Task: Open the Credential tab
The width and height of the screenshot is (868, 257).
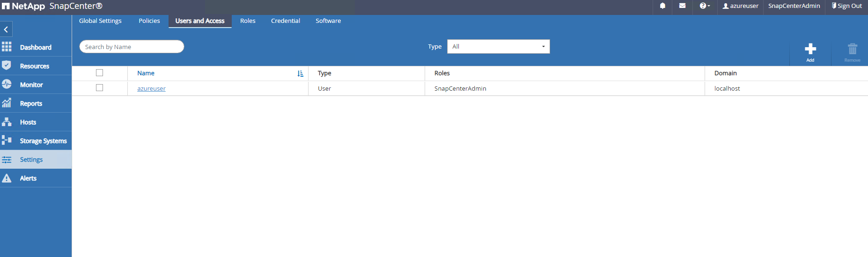Action: tap(286, 21)
